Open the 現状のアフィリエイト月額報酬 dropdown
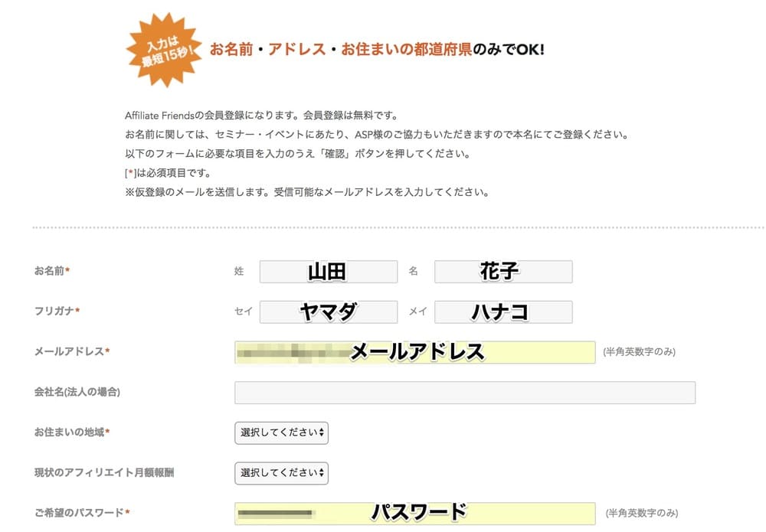Viewport: 766px width, 532px height. coord(281,473)
